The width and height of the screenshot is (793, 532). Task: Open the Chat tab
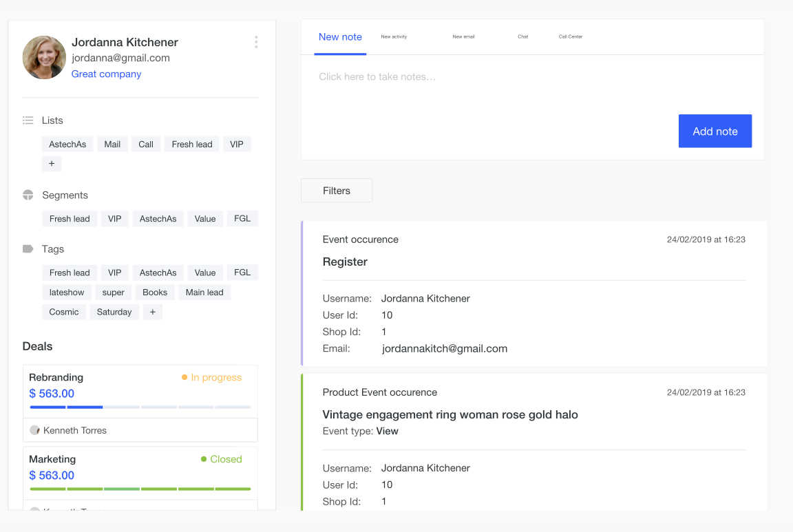point(523,36)
